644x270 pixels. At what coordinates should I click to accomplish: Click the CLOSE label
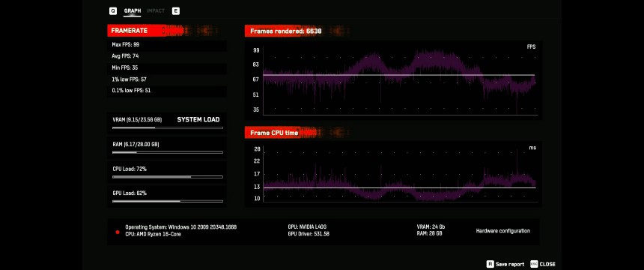[547, 264]
